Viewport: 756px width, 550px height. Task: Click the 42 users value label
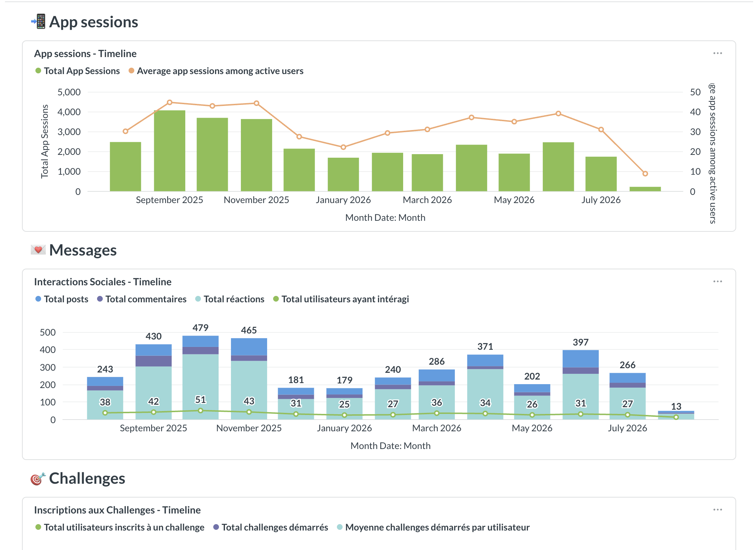coord(154,402)
